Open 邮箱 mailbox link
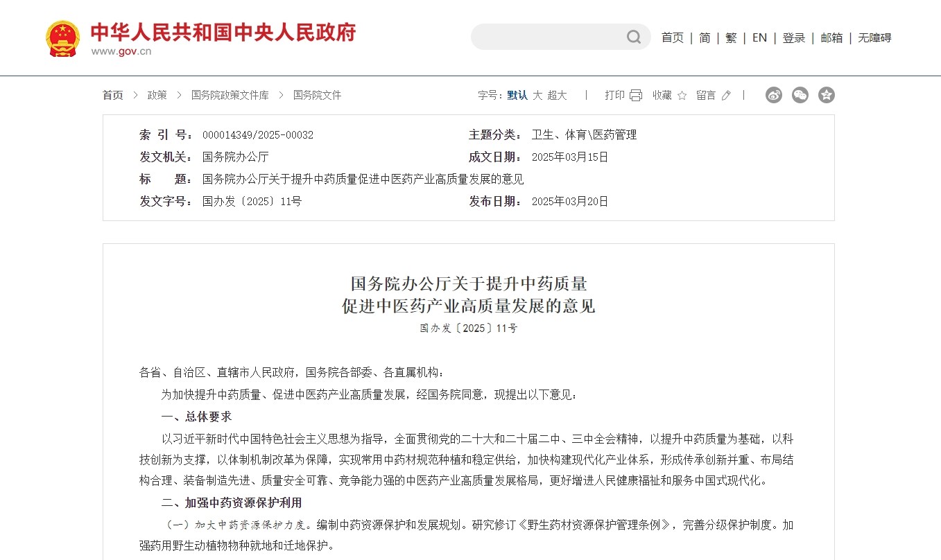This screenshot has width=941, height=560. tap(831, 38)
